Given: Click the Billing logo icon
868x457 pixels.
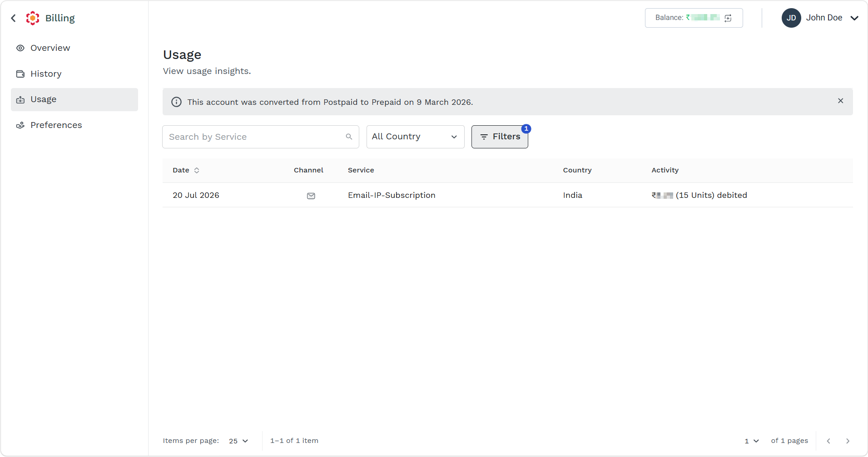Looking at the screenshot, I should (33, 18).
